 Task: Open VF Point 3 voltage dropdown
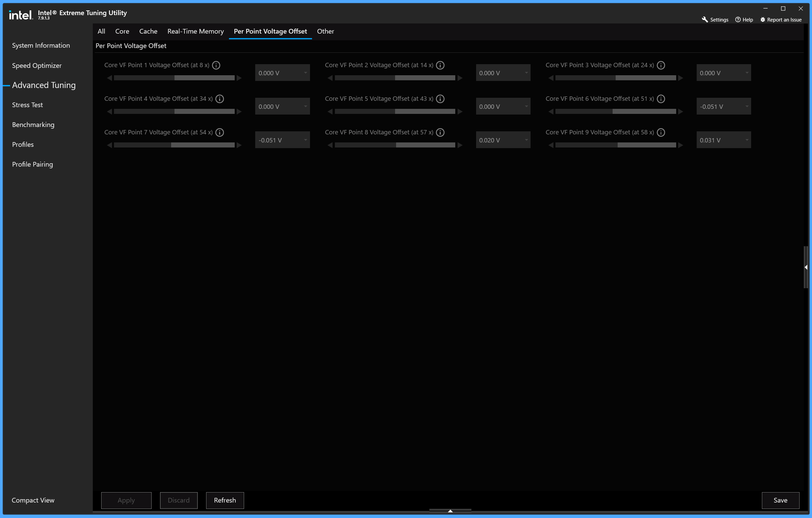coord(724,73)
